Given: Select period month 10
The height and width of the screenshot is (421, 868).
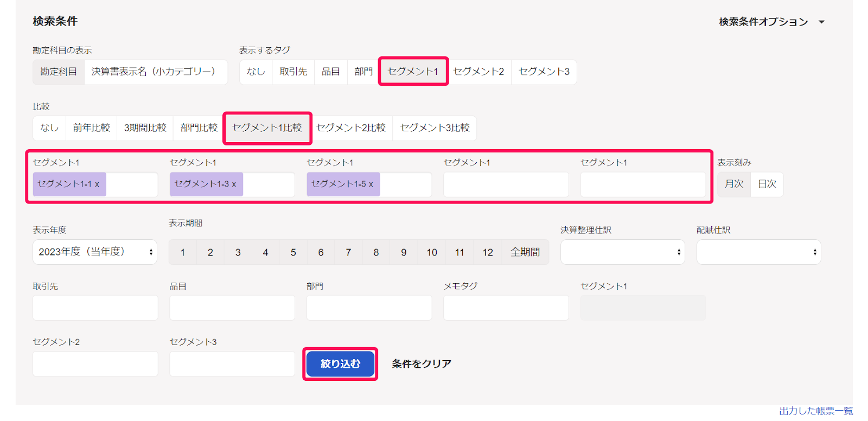Looking at the screenshot, I should (x=432, y=252).
